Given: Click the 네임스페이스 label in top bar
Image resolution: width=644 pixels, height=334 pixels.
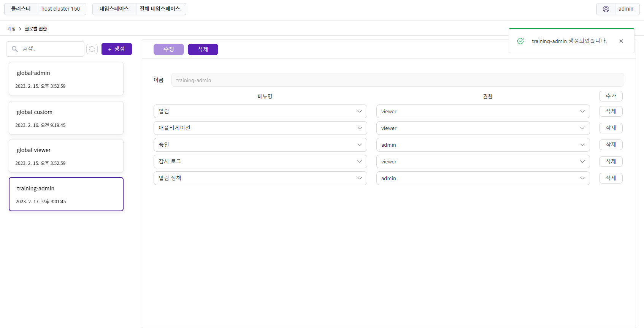Looking at the screenshot, I should 114,9.
